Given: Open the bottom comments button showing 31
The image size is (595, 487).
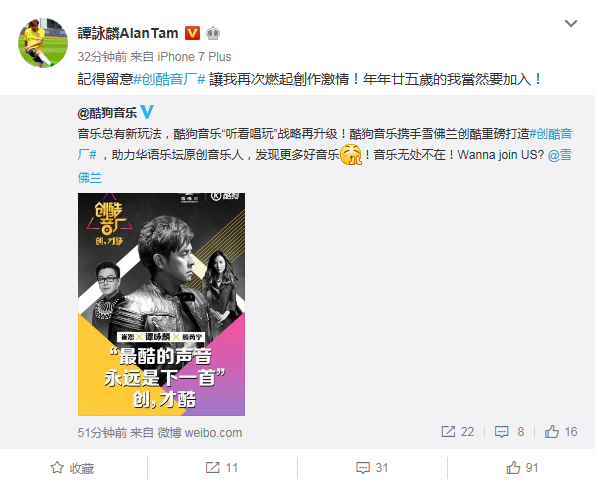Looking at the screenshot, I should coord(372,468).
